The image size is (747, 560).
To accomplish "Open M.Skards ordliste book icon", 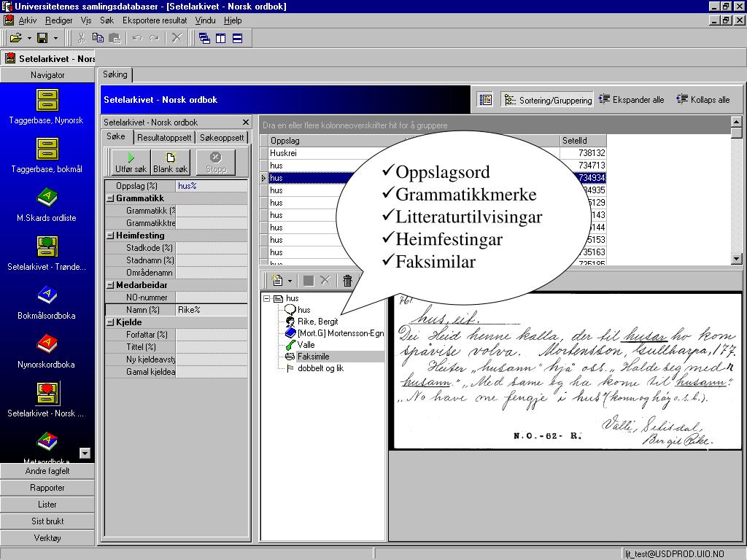I will [x=47, y=198].
